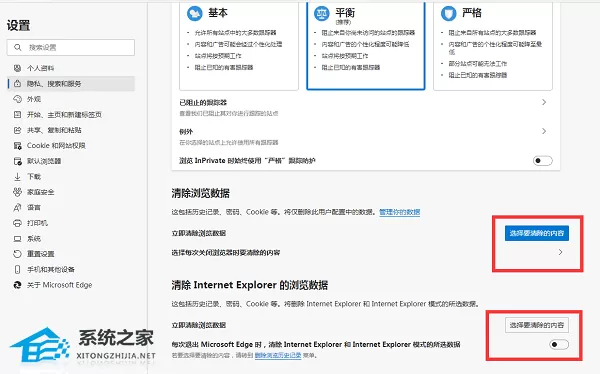Select the 严格 tracking prevention card
This screenshot has width=600, height=374.
[x=493, y=45]
